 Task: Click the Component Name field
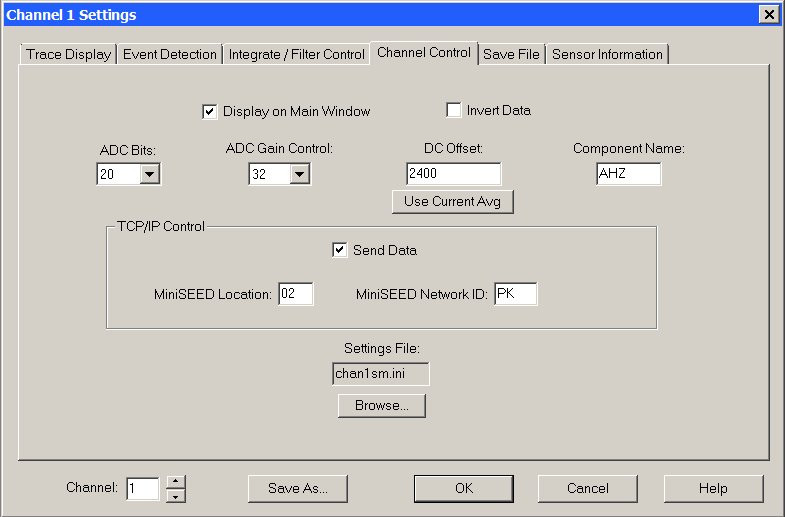[x=627, y=174]
